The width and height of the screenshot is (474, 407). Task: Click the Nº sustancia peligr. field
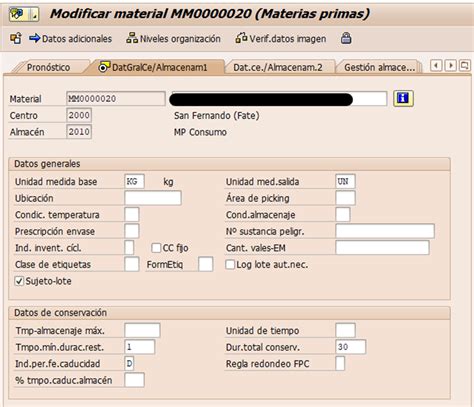pos(385,231)
